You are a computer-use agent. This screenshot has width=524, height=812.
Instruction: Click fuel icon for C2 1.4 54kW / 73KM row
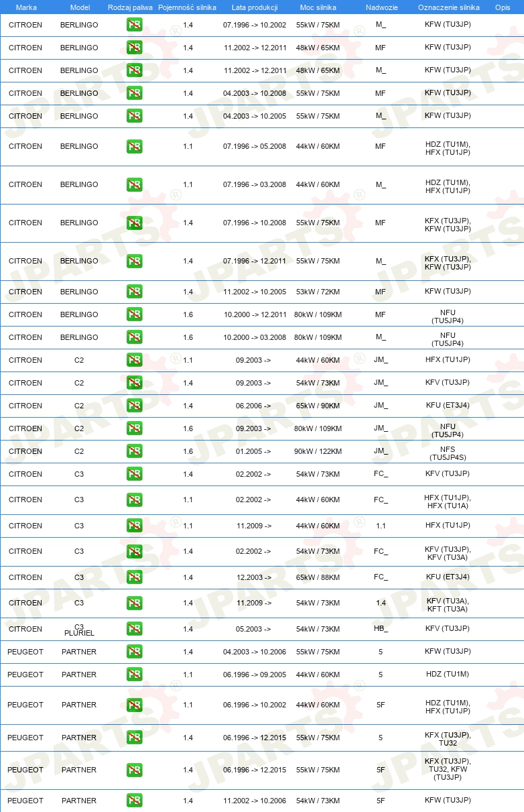134,383
